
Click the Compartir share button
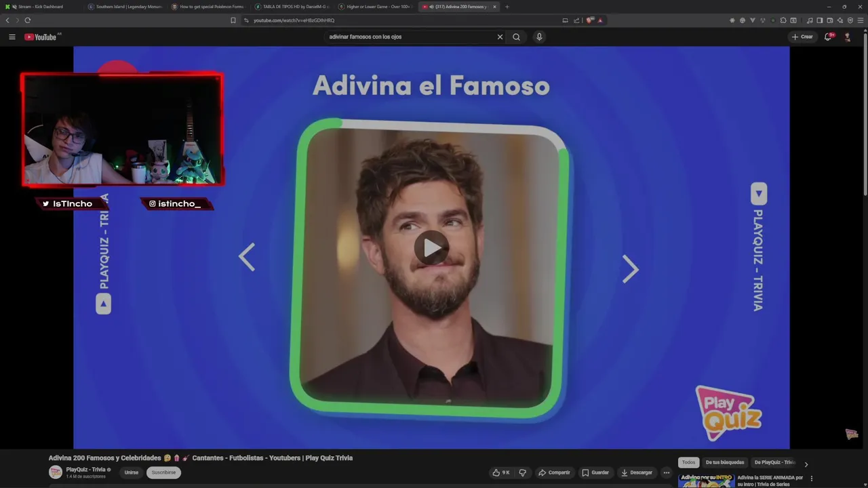554,472
